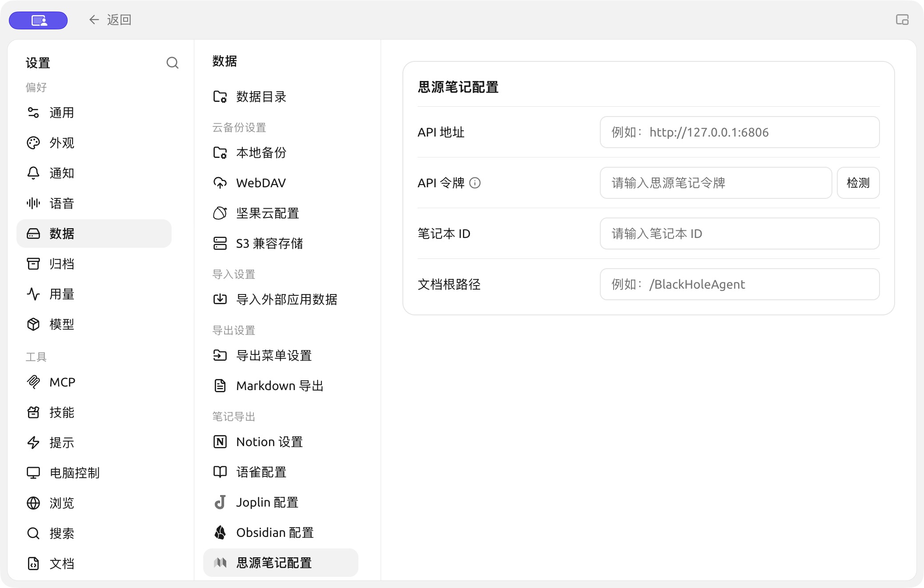Click the 归档 archive box icon

pos(33,264)
